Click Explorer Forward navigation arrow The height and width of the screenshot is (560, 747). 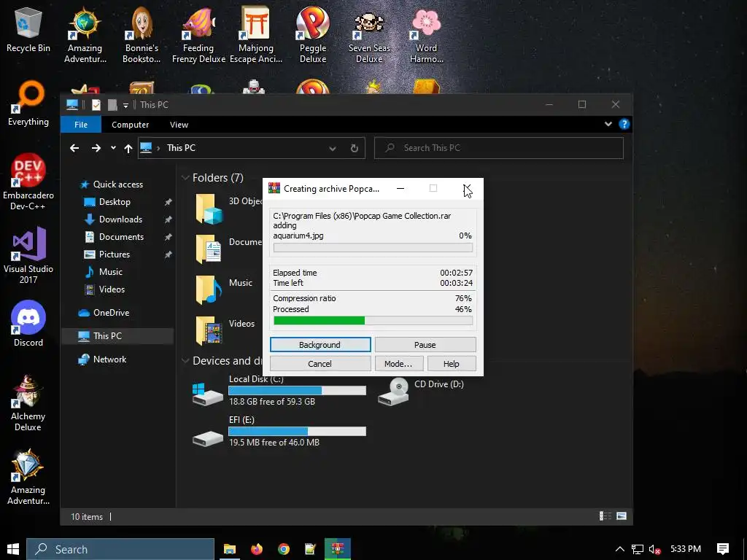pos(96,148)
